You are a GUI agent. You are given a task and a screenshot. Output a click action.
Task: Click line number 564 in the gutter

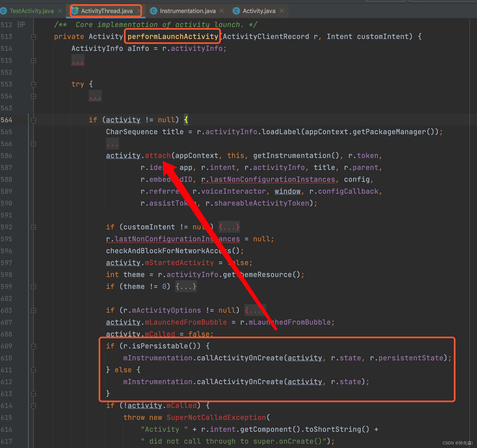(x=6, y=120)
